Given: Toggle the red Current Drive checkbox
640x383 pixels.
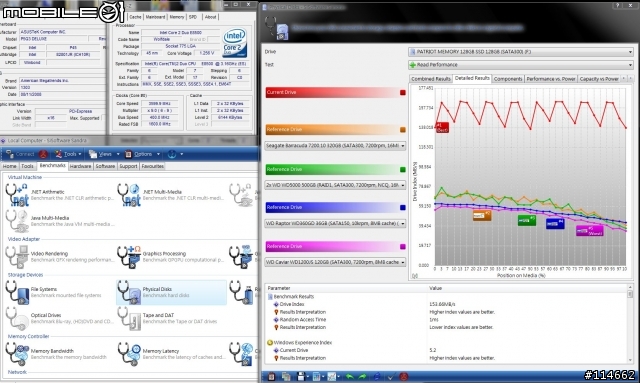Looking at the screenshot, I should [402, 93].
